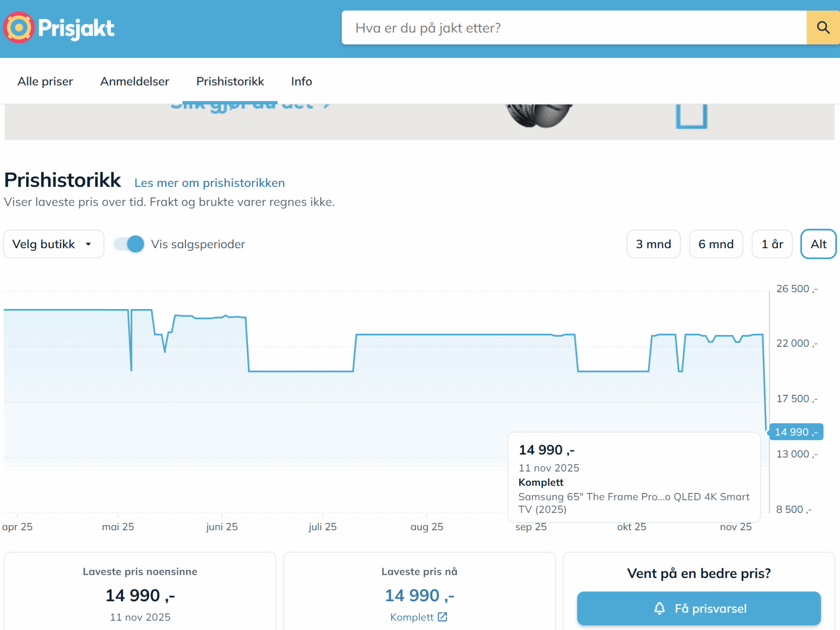This screenshot has width=840, height=630.
Task: Switch to the Alle priser tab
Action: click(x=45, y=81)
